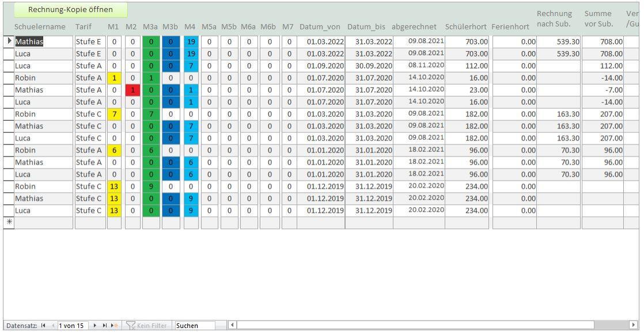Click the Summe vor Sub. cell showing 112.00
The height and width of the screenshot is (332, 644).
point(603,66)
